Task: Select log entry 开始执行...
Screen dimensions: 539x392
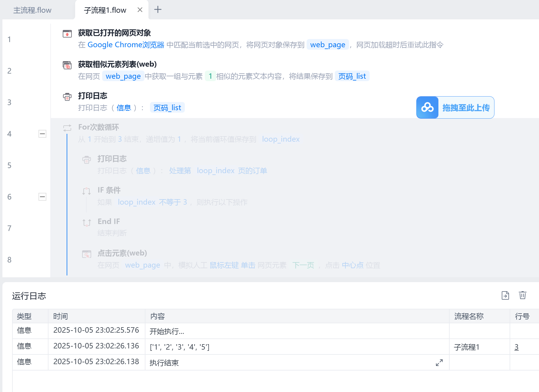Action: [167, 331]
